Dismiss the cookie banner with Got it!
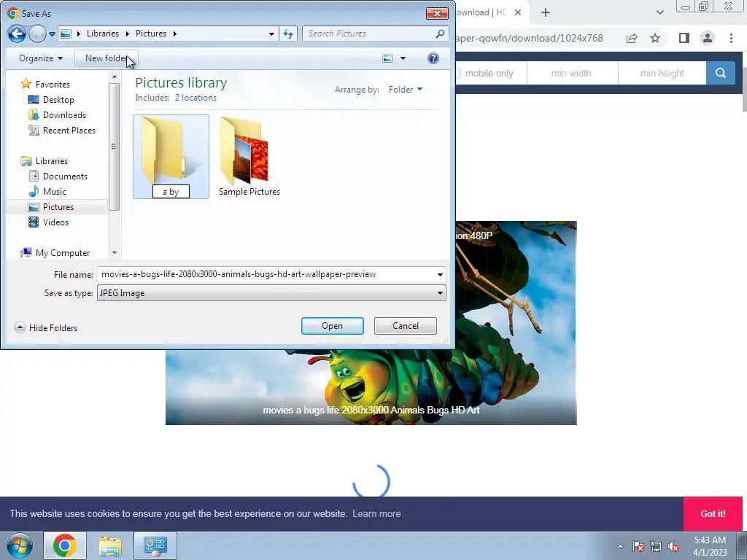The image size is (747, 560). pos(713,514)
